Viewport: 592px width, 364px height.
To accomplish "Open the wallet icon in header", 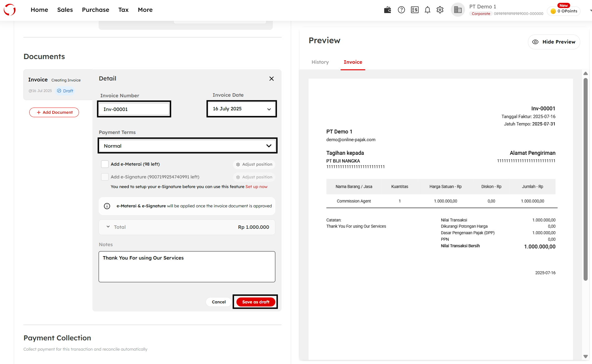I will tap(387, 10).
